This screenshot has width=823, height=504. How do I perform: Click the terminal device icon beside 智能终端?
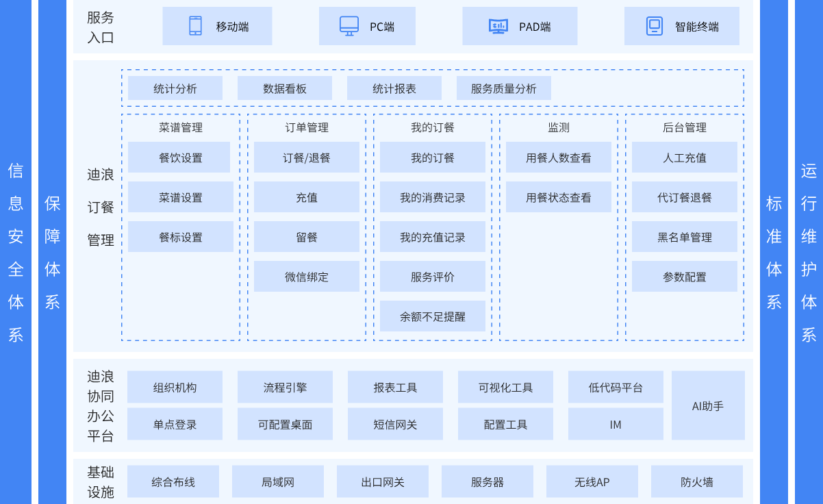655,26
